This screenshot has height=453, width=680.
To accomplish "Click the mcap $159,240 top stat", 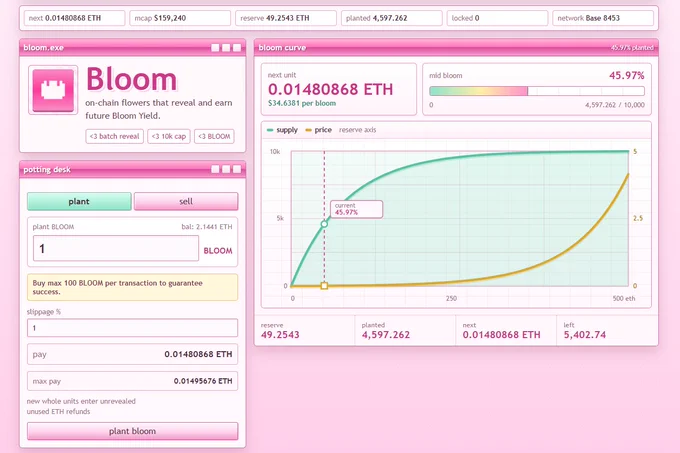I will coord(180,18).
